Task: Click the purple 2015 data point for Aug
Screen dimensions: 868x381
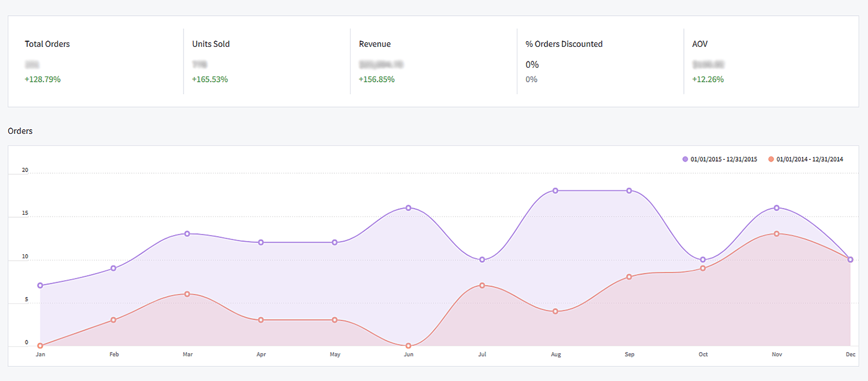Action: click(556, 190)
